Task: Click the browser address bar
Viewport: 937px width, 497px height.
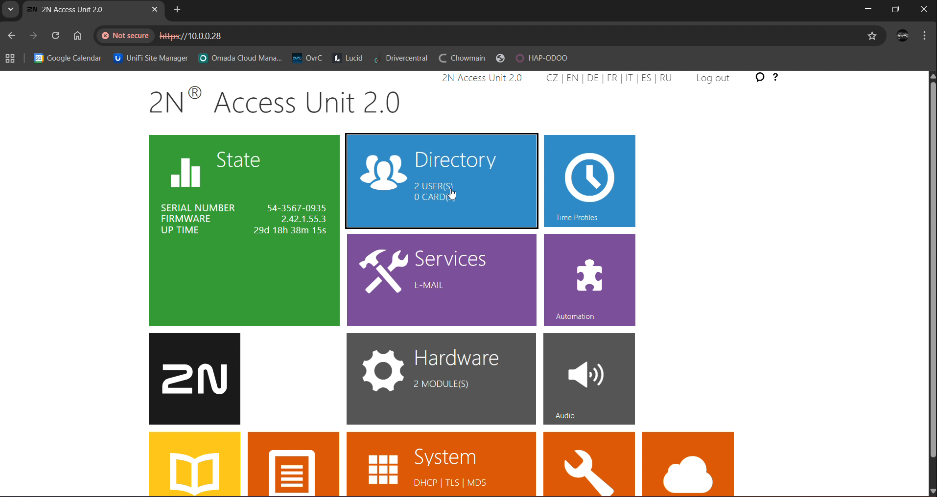Action: tap(500, 35)
